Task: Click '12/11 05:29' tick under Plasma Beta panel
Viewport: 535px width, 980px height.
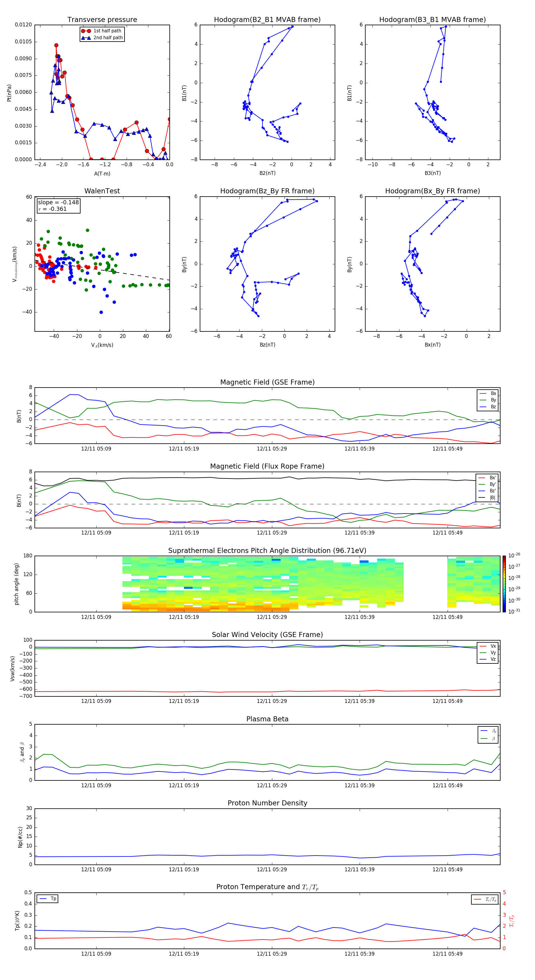Action: pos(272,785)
